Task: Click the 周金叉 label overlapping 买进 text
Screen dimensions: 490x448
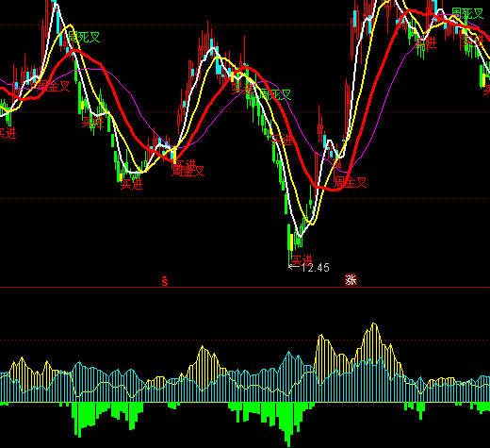Action: (188, 171)
